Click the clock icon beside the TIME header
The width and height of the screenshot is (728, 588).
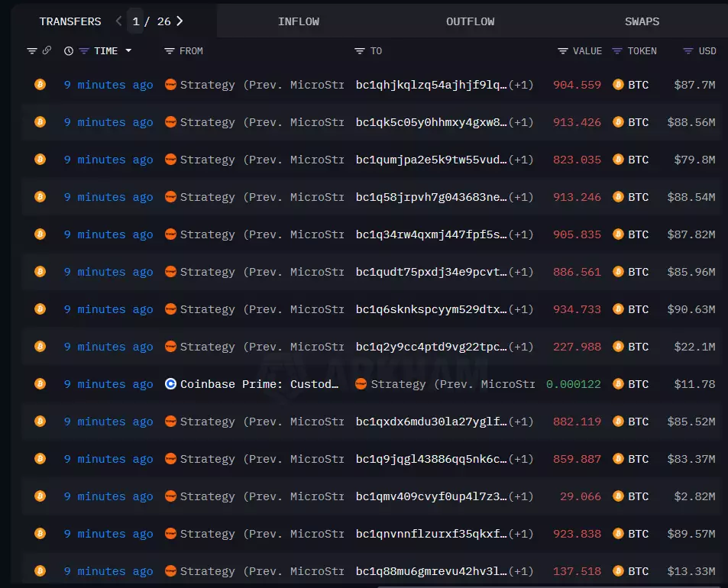click(69, 51)
